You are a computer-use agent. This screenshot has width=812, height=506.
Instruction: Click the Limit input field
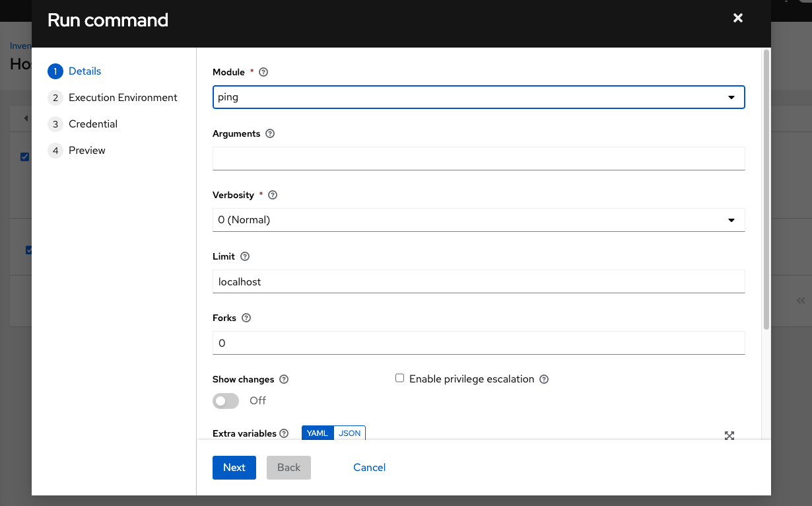(x=479, y=281)
